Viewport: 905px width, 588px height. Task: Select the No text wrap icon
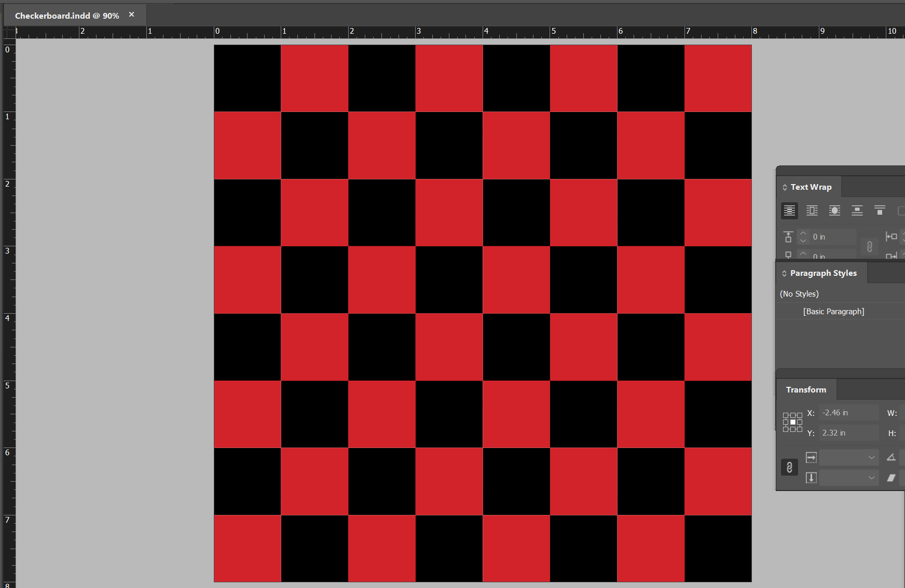pos(789,211)
